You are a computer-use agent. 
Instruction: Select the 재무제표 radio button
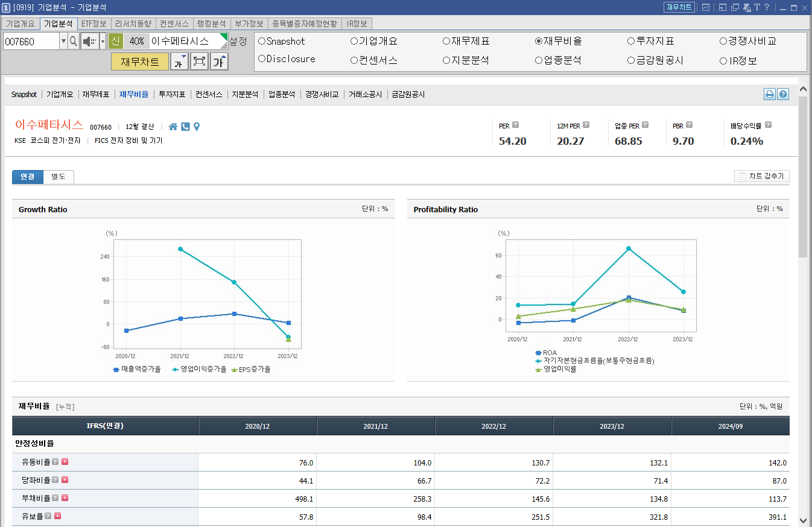tap(446, 41)
